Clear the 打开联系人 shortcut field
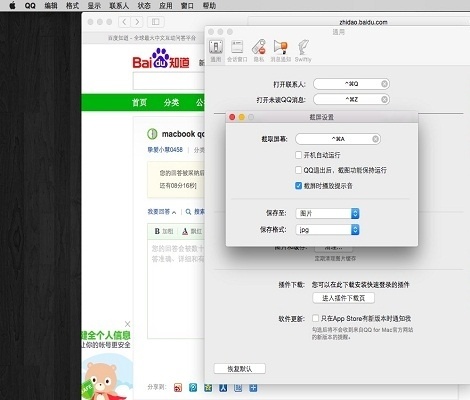Screen dimensions: 470x400 (x=384, y=84)
